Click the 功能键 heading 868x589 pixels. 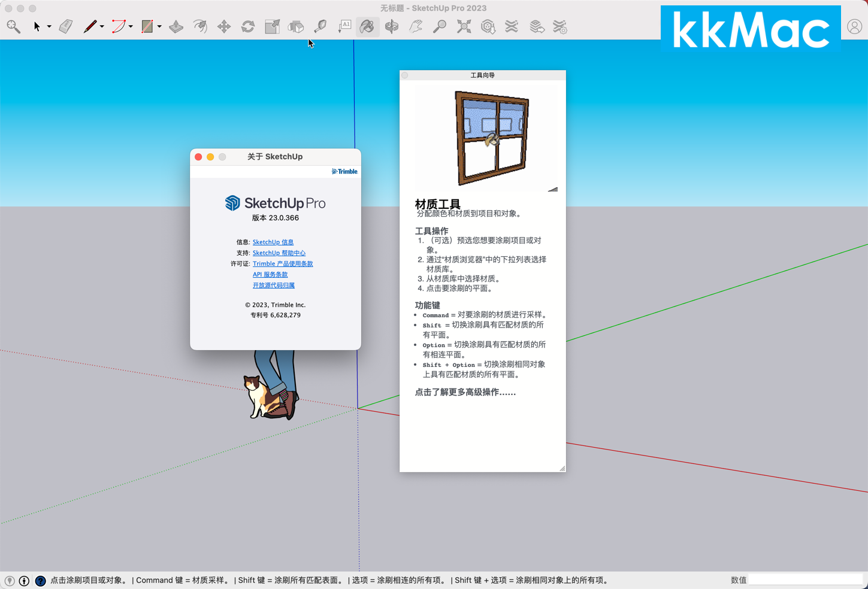(428, 305)
